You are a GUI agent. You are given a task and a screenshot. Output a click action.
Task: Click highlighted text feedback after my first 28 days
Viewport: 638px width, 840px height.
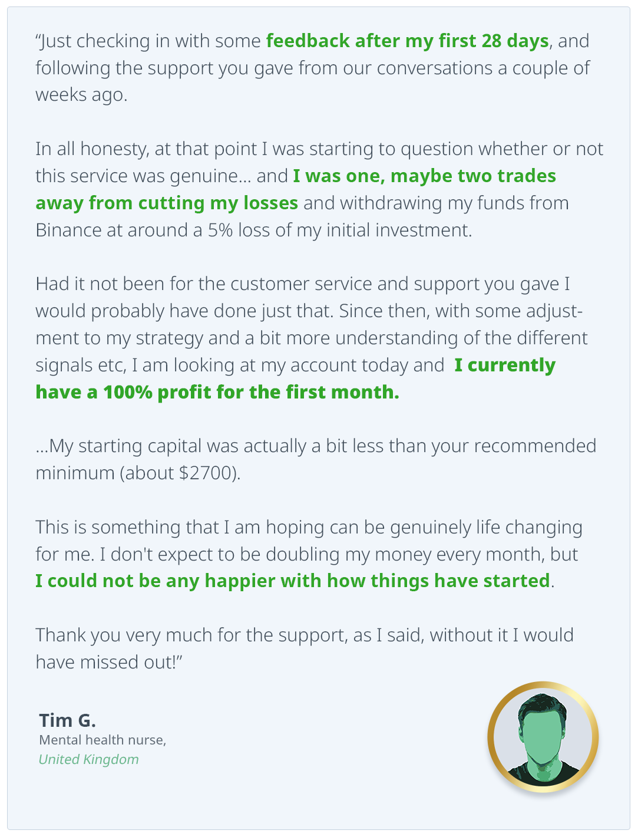click(408, 41)
